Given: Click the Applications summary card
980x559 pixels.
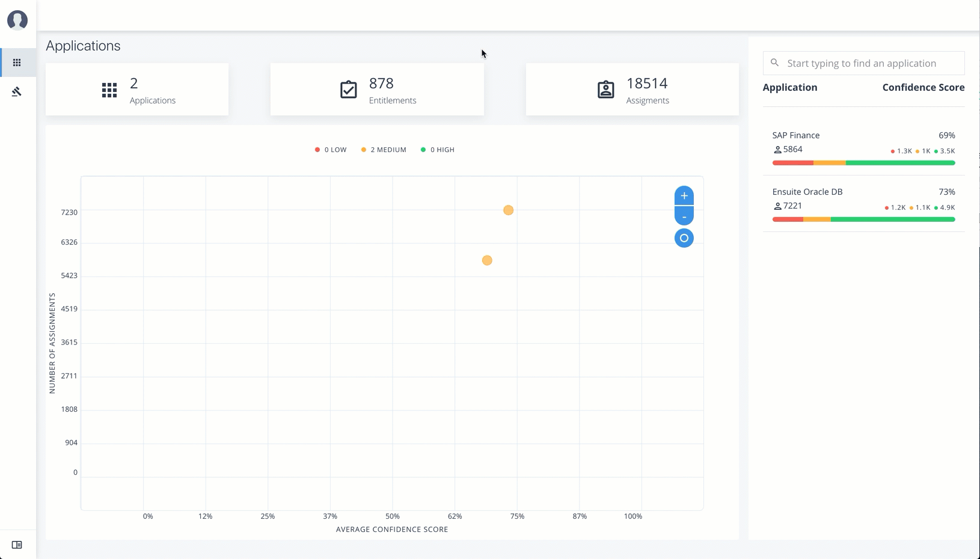Looking at the screenshot, I should click(137, 90).
